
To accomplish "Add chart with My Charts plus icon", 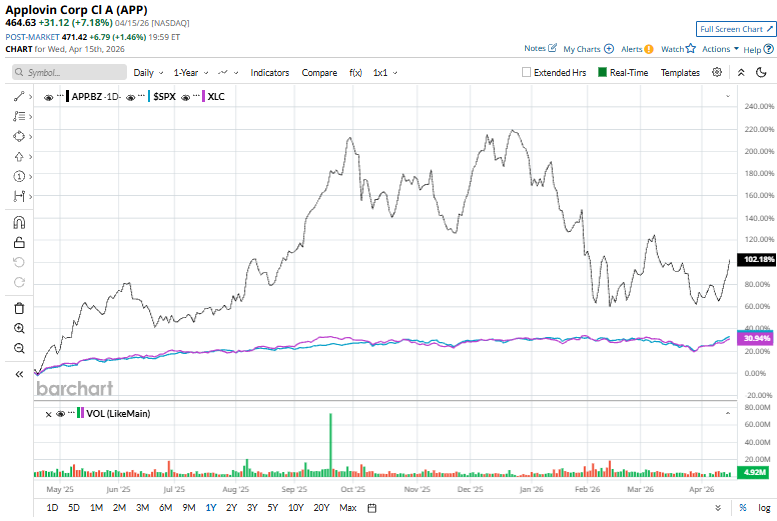I will click(x=609, y=49).
